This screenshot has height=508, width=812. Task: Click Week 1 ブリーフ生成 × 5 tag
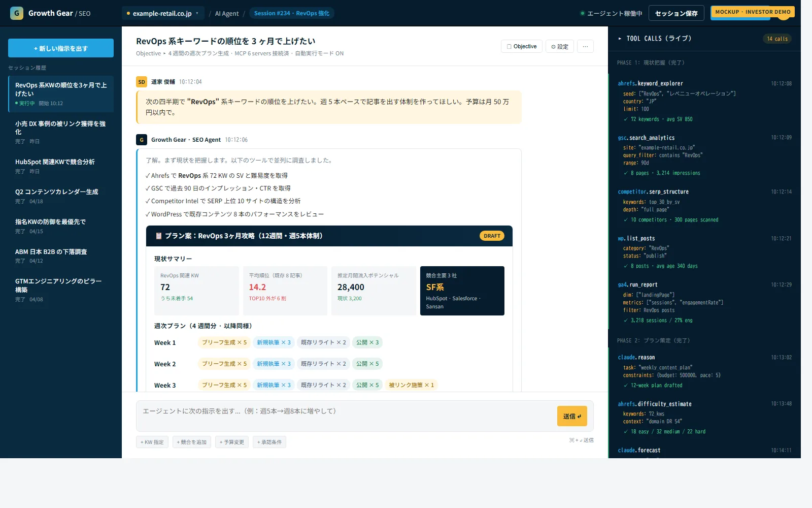click(x=224, y=342)
